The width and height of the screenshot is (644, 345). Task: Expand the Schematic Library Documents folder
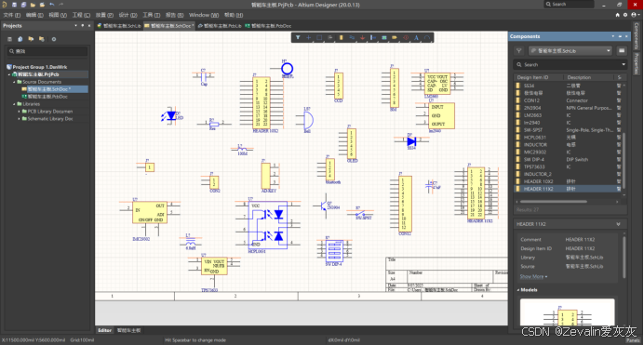(19, 119)
